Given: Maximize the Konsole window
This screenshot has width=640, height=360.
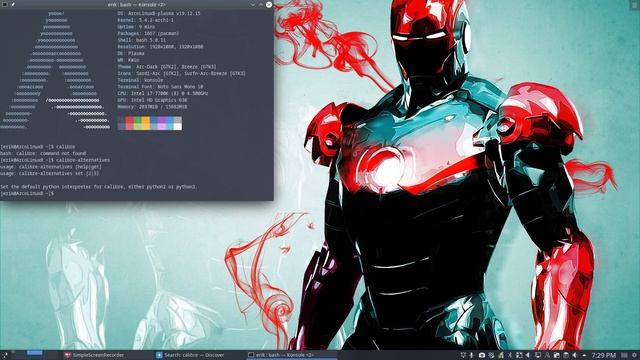Looking at the screenshot, I should (x=261, y=4).
